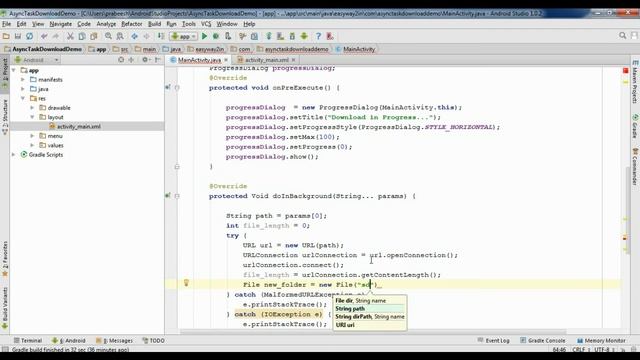This screenshot has width=640, height=360.
Task: Open the VCS menu
Action: point(206,24)
